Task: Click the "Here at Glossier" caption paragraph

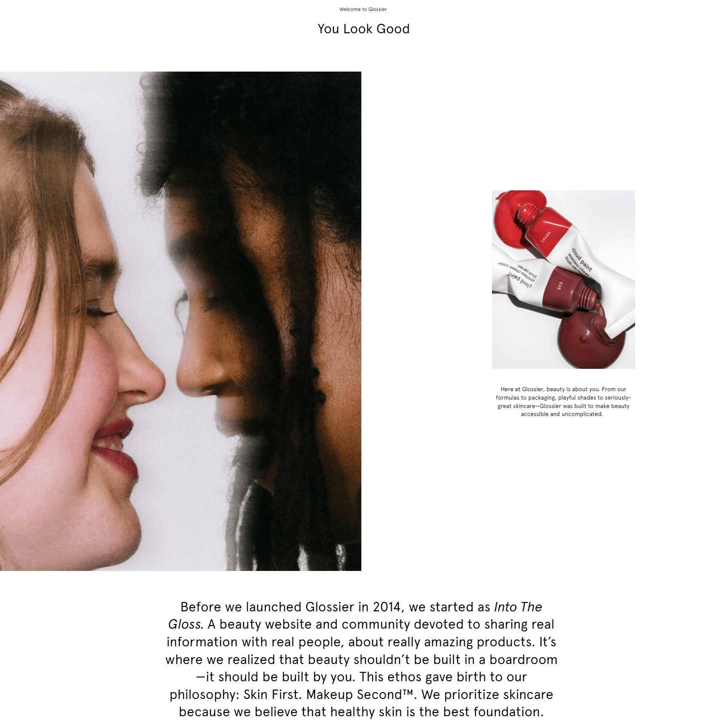Action: pyautogui.click(x=563, y=402)
